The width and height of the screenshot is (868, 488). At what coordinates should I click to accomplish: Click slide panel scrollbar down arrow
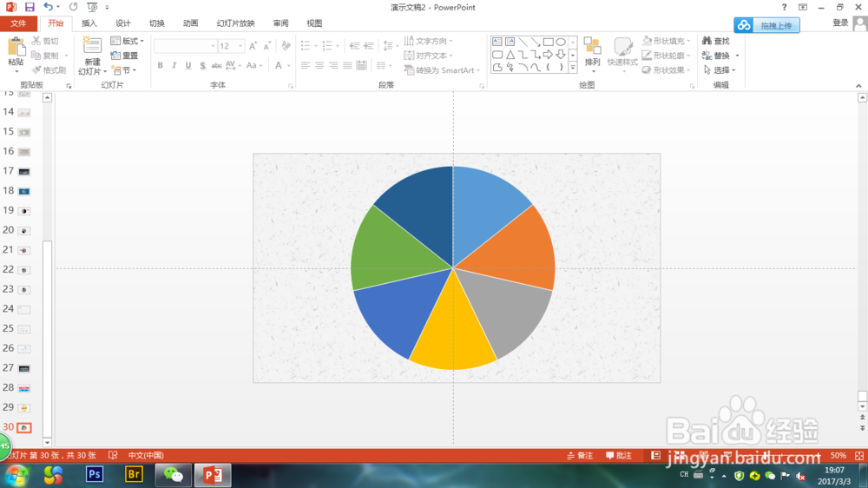47,442
